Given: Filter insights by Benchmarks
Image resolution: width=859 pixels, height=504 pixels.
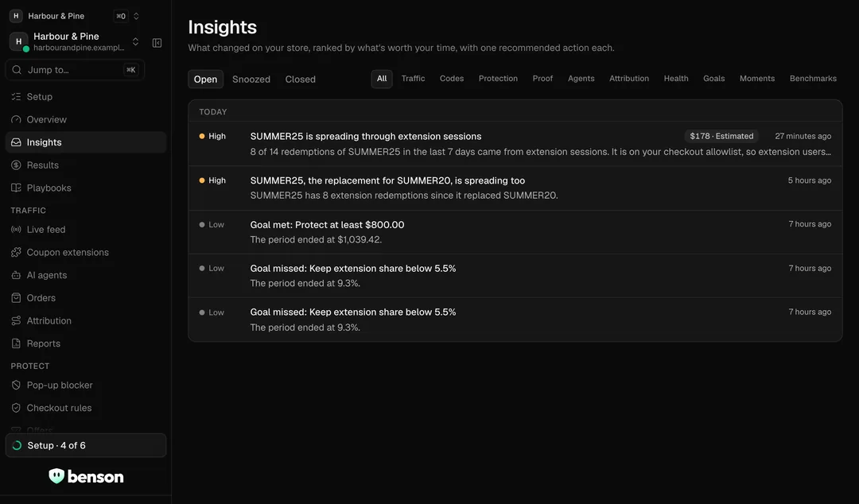Looking at the screenshot, I should pyautogui.click(x=813, y=79).
